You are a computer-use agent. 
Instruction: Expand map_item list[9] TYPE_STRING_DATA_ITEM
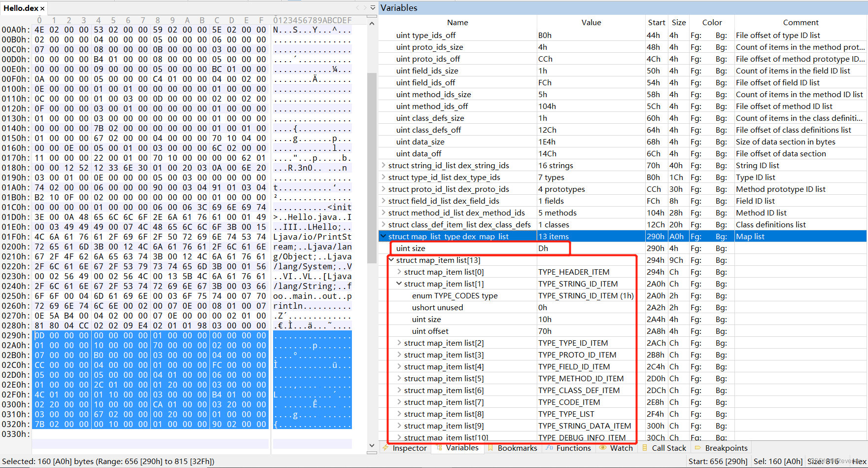pyautogui.click(x=399, y=426)
